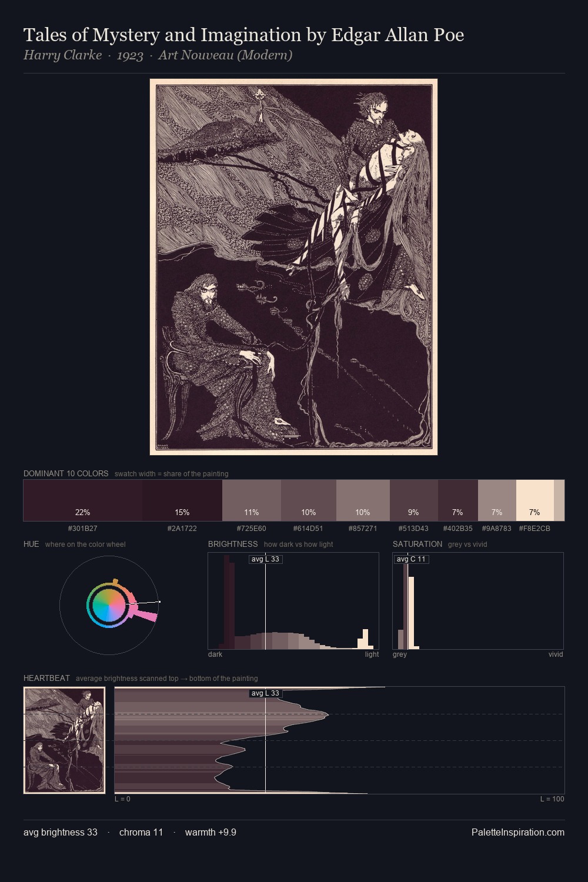Click the 'HUE' section heading

coord(31,544)
